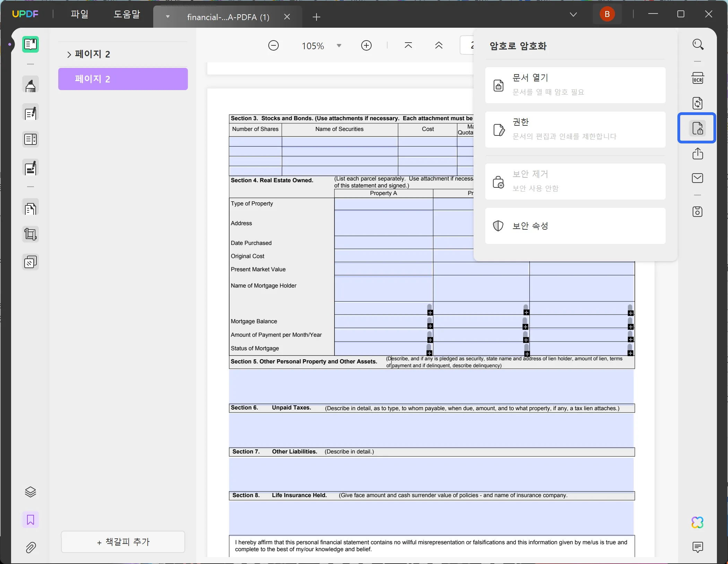The image size is (728, 564).
Task: Run OCR text recognition
Action: point(698,78)
